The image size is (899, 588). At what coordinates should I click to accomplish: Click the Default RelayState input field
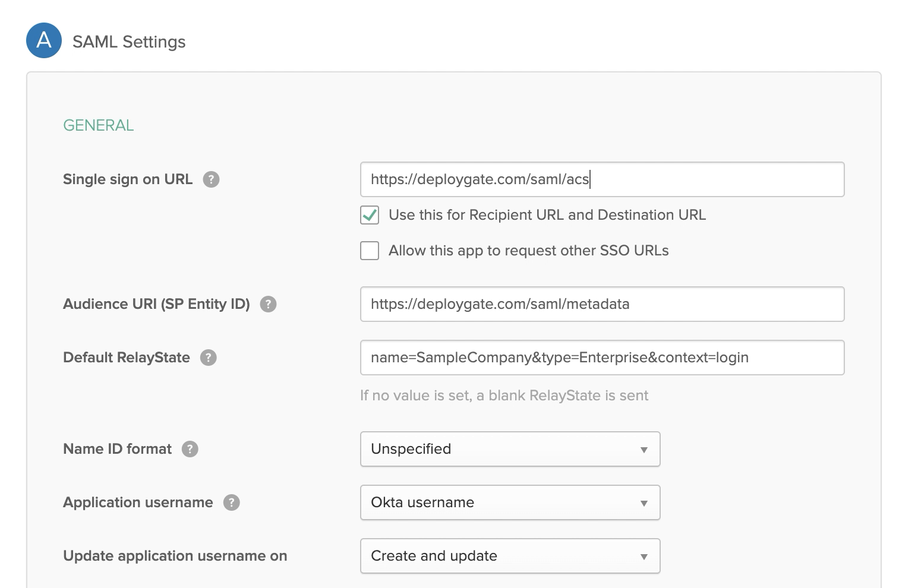[x=602, y=358]
